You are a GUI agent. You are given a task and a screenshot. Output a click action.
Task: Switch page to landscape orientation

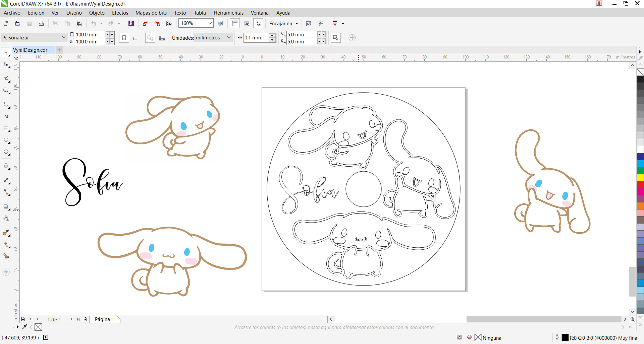pyautogui.click(x=136, y=38)
